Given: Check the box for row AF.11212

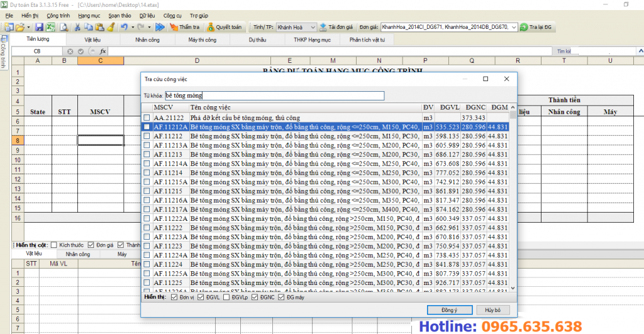Looking at the screenshot, I should 147,136.
